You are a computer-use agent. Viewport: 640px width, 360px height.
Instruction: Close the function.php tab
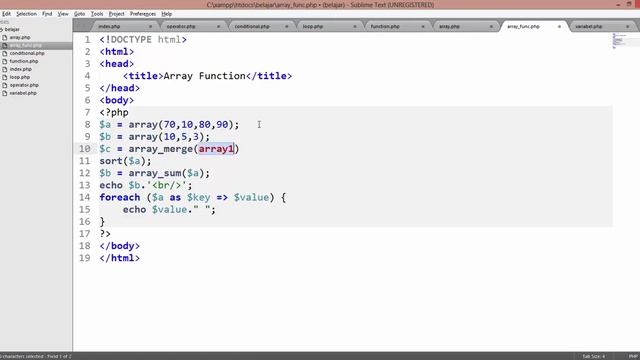pos(423,27)
